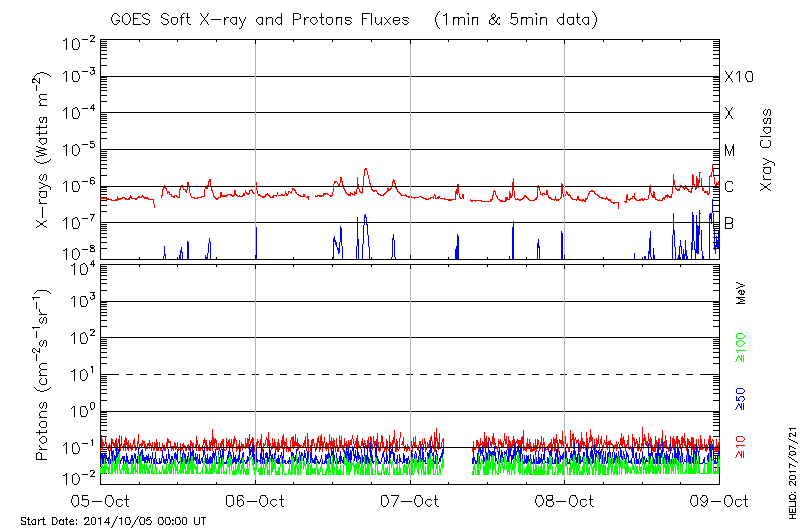Screen dimensions: 800x530
Task: Click the vertical "Xray Class" axis label
Action: coord(767,150)
